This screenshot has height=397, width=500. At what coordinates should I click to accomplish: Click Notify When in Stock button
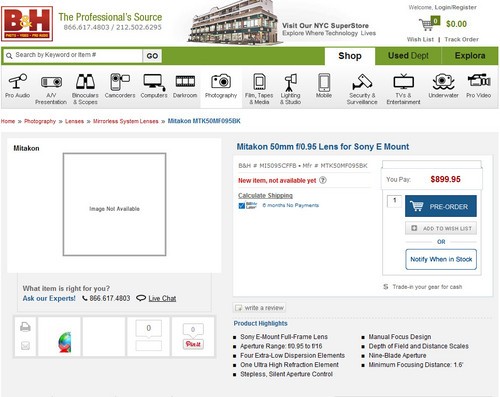click(441, 259)
